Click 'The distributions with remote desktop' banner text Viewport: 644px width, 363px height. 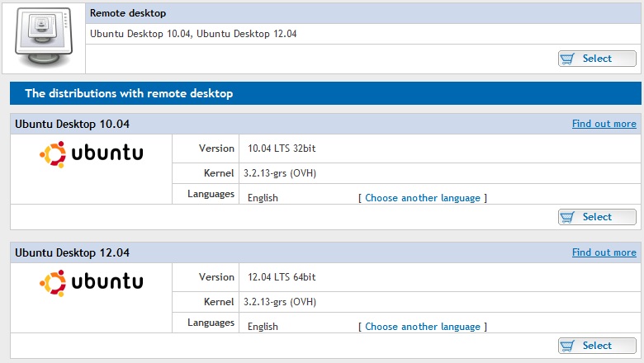pos(129,93)
